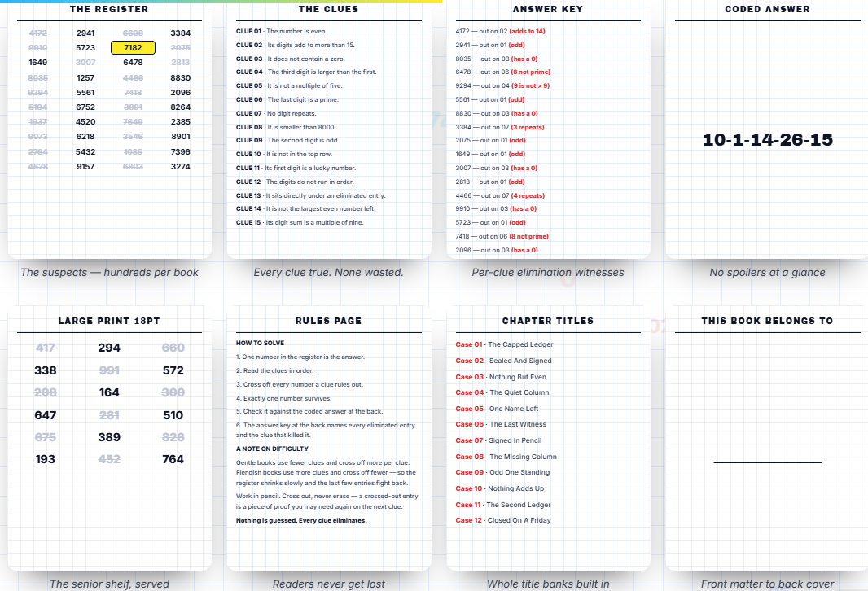This screenshot has width=868, height=591.
Task: Select rule "3. Cross off every number a clue rules out."
Action: [x=300, y=384]
